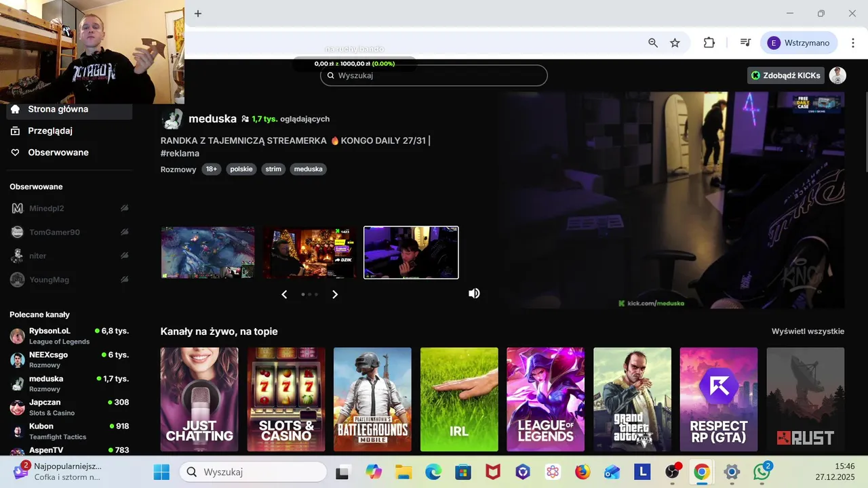Viewport: 868px width, 488px height.
Task: Click the meduska tag pill
Action: tap(309, 169)
